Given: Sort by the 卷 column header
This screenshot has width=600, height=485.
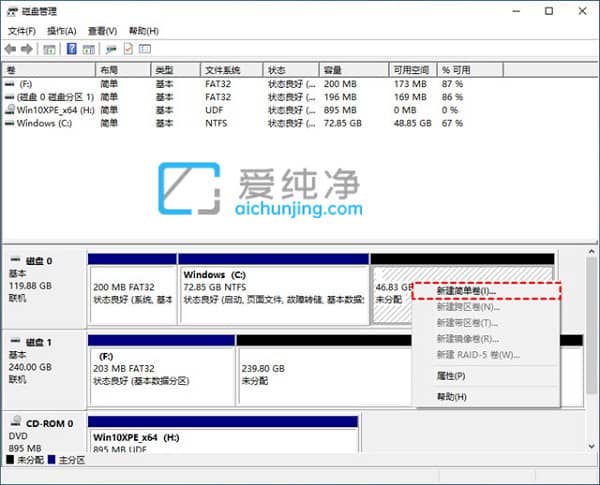Looking at the screenshot, I should point(49,70).
